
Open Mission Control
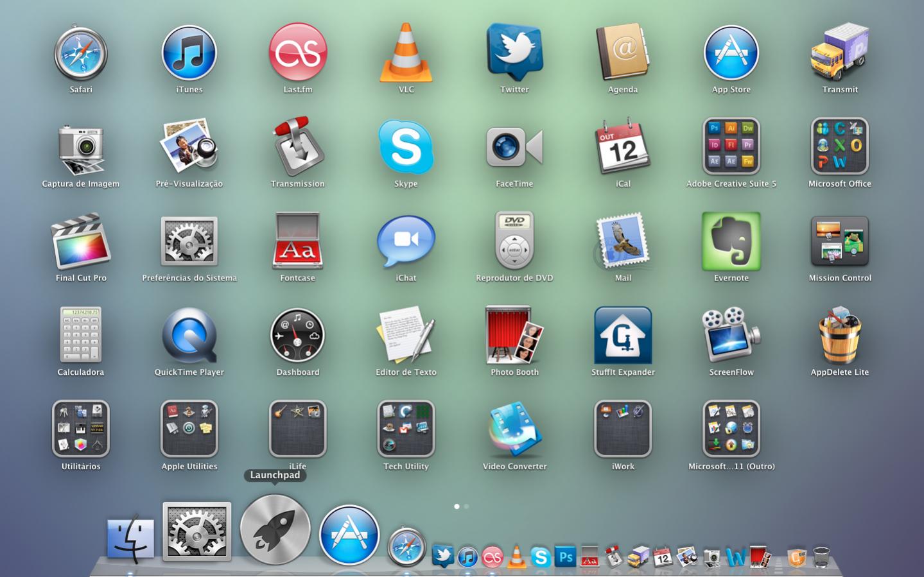(x=839, y=241)
